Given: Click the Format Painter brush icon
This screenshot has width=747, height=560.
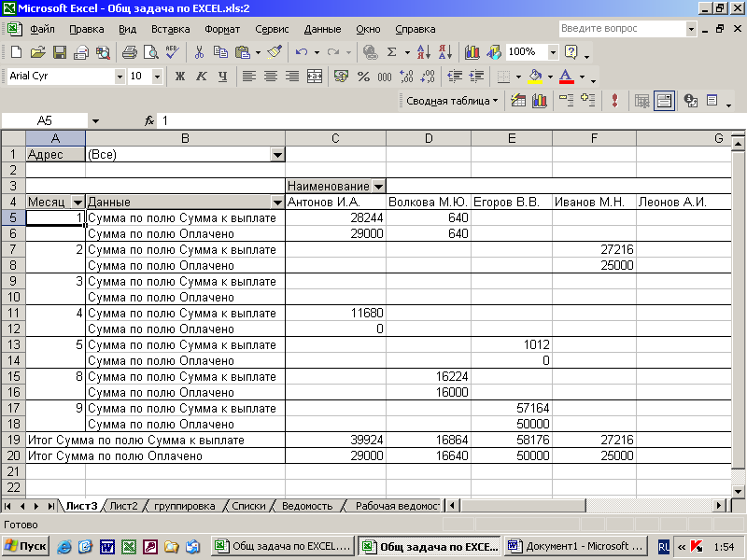Looking at the screenshot, I should coord(274,52).
